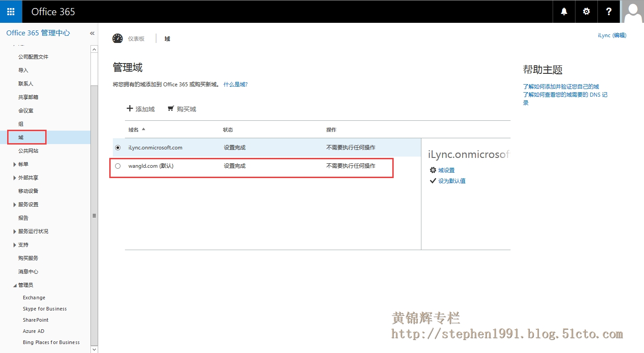Open 购买服务 in the sidebar
The width and height of the screenshot is (644, 353).
click(28, 258)
